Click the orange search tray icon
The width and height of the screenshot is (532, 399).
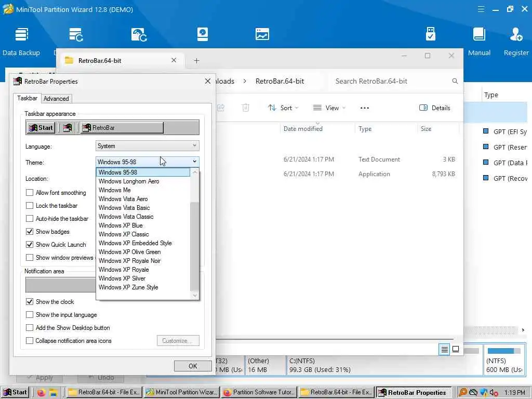tap(462, 393)
